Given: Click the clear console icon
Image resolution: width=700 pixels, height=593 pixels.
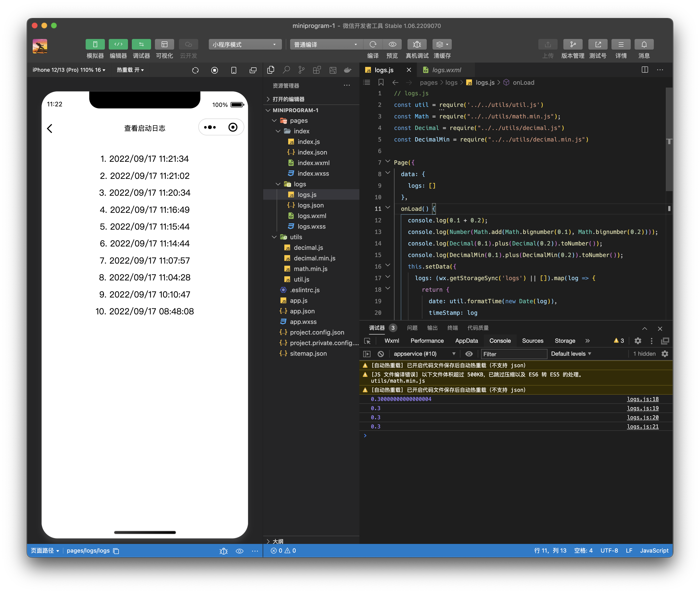Looking at the screenshot, I should tap(380, 354).
